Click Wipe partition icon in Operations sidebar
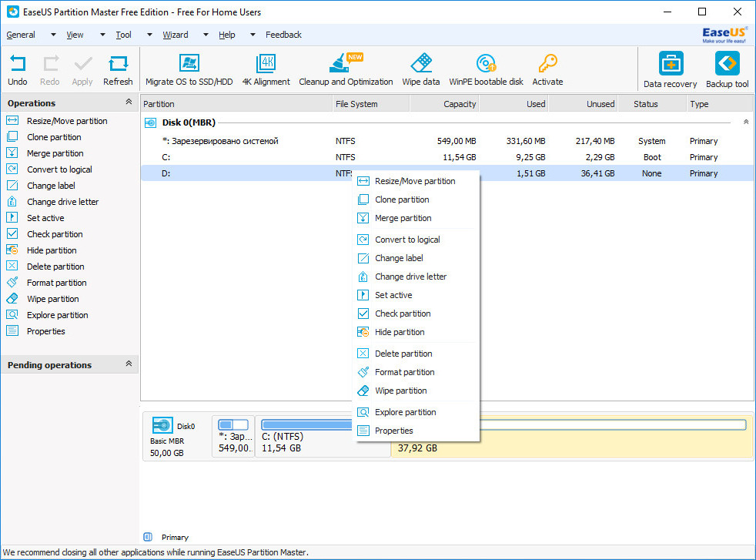This screenshot has height=560, width=756. [12, 299]
